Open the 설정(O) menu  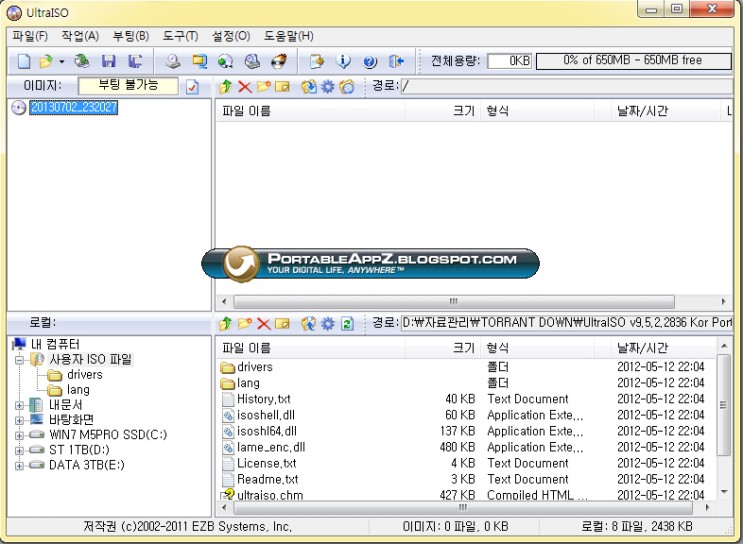[x=231, y=36]
